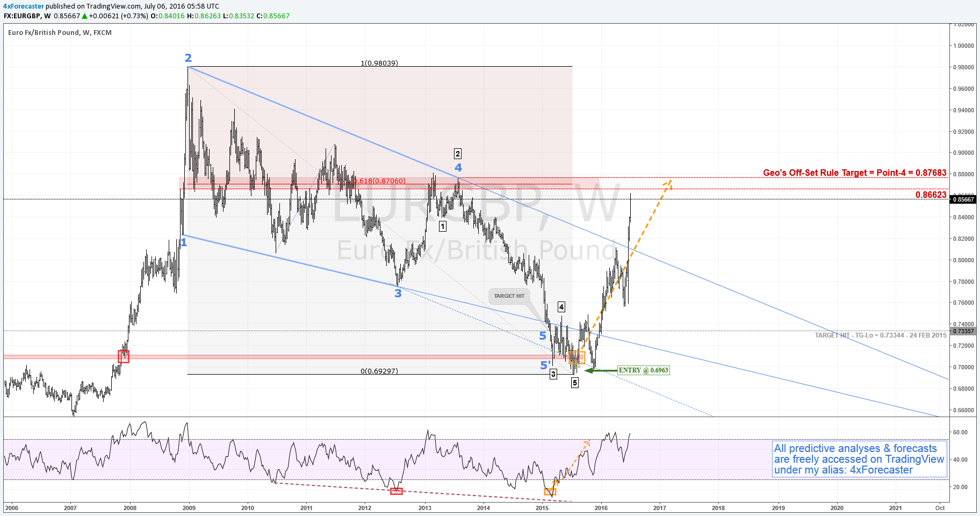
Task: Click the 0.618(0.87060) Fibonacci level label
Action: tap(380, 181)
